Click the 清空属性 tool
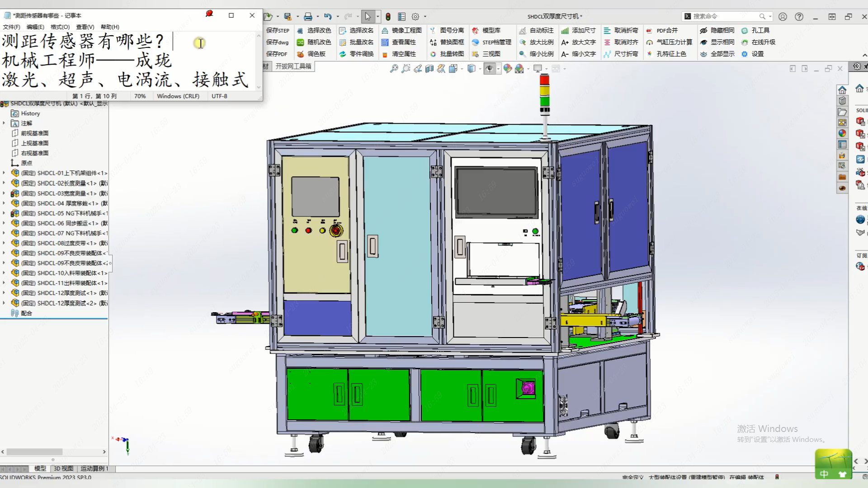 399,54
